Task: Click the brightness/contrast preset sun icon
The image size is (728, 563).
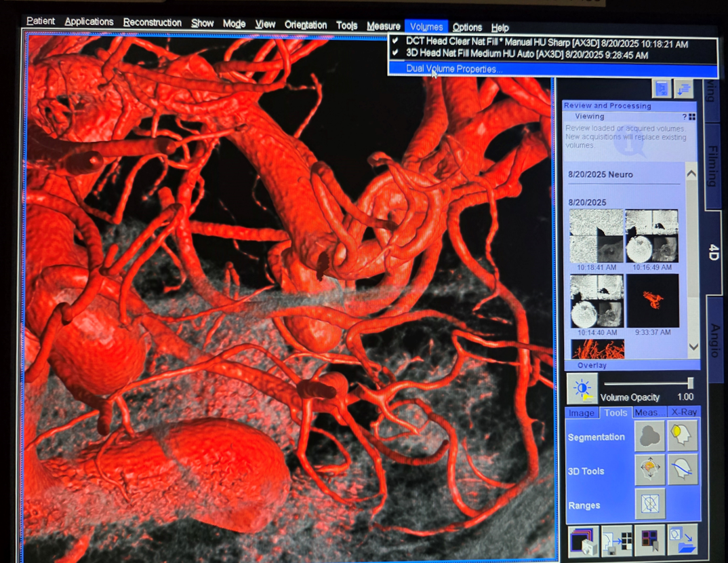Action: tap(582, 389)
